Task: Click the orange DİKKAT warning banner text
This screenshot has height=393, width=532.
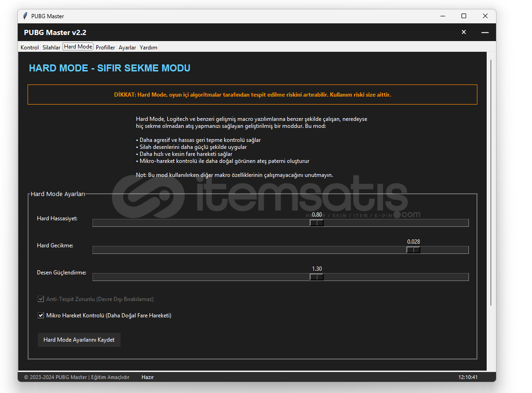Action: (252, 95)
